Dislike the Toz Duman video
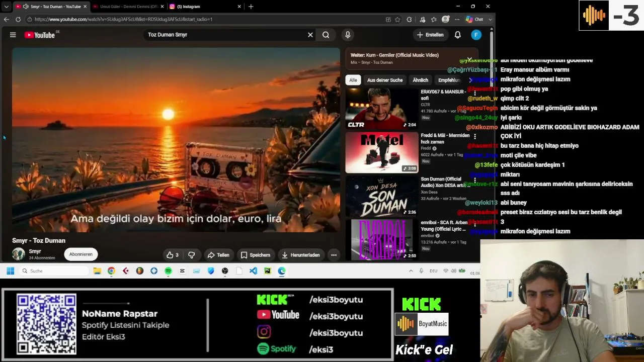Viewport: 644px width, 362px height. [192, 255]
